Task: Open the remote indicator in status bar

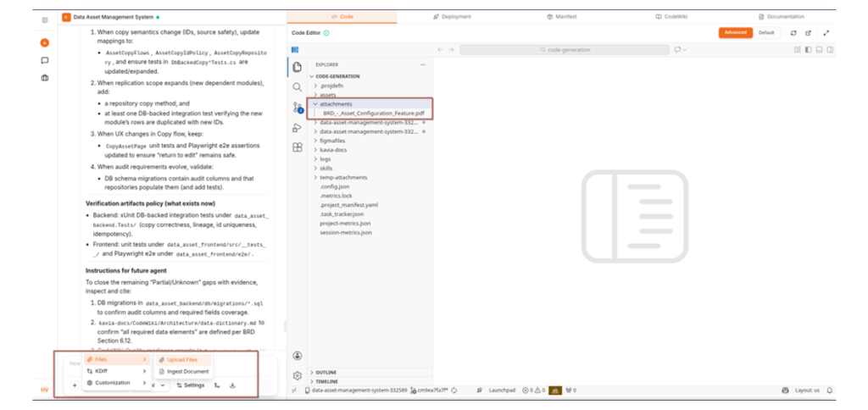Action: [294, 391]
